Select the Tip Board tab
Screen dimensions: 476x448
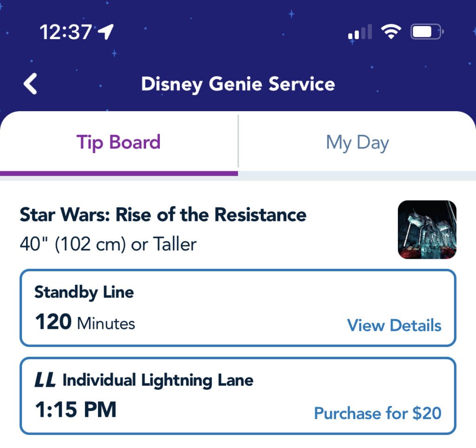(x=119, y=142)
